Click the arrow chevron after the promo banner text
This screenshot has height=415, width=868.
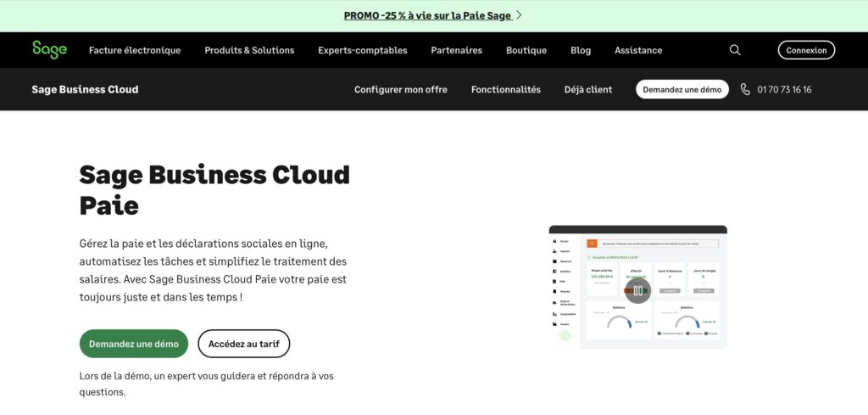coord(519,15)
